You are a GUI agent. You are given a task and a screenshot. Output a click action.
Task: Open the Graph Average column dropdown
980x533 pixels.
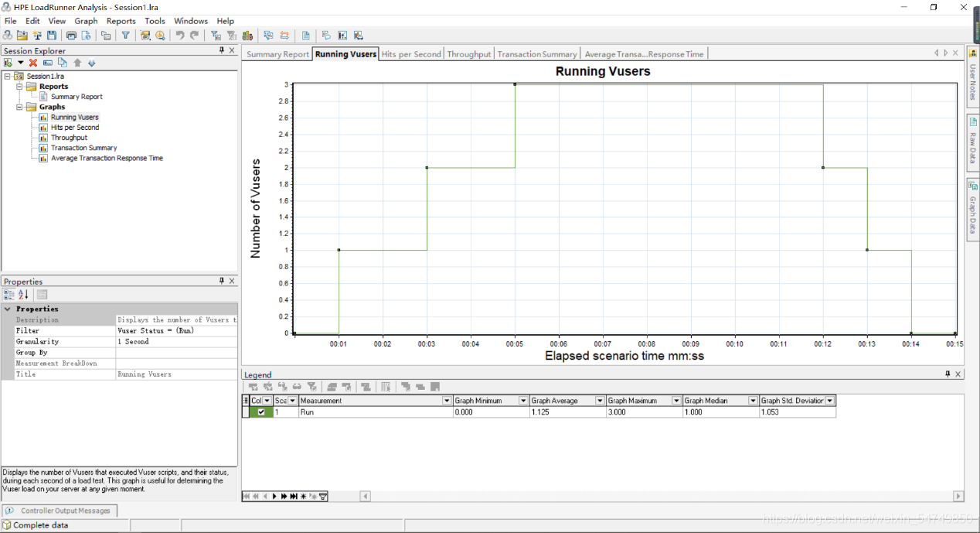coord(600,401)
